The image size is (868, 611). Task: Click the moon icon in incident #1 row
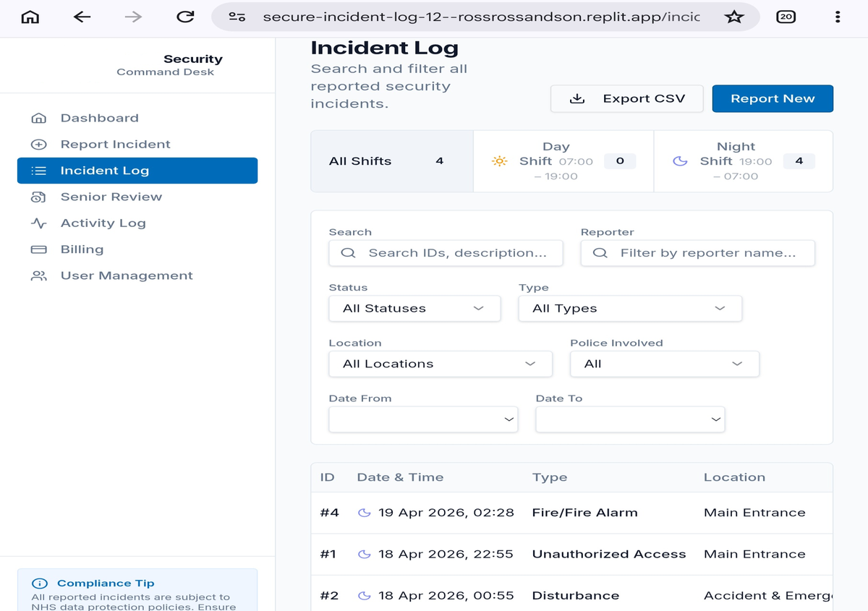tap(365, 555)
